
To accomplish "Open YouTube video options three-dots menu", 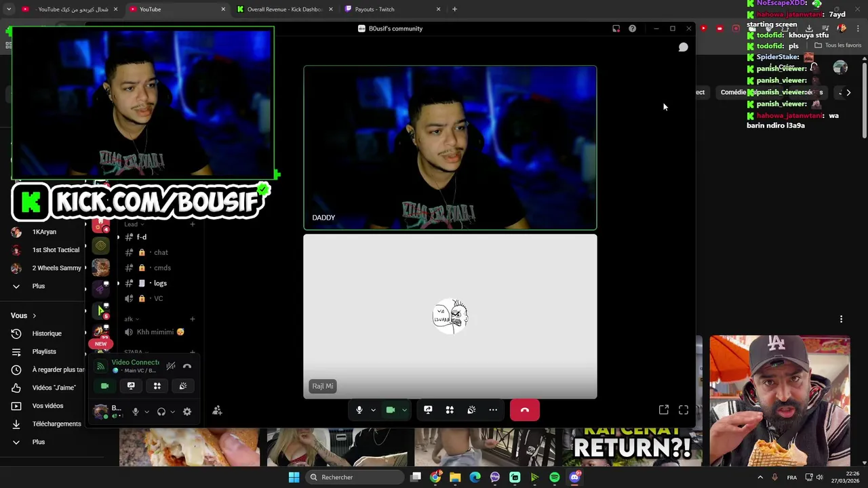I will point(842,319).
